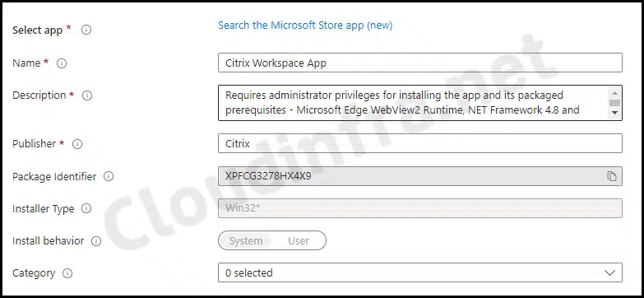Image resolution: width=644 pixels, height=298 pixels.
Task: Set Install behavior to System
Action: tap(246, 241)
